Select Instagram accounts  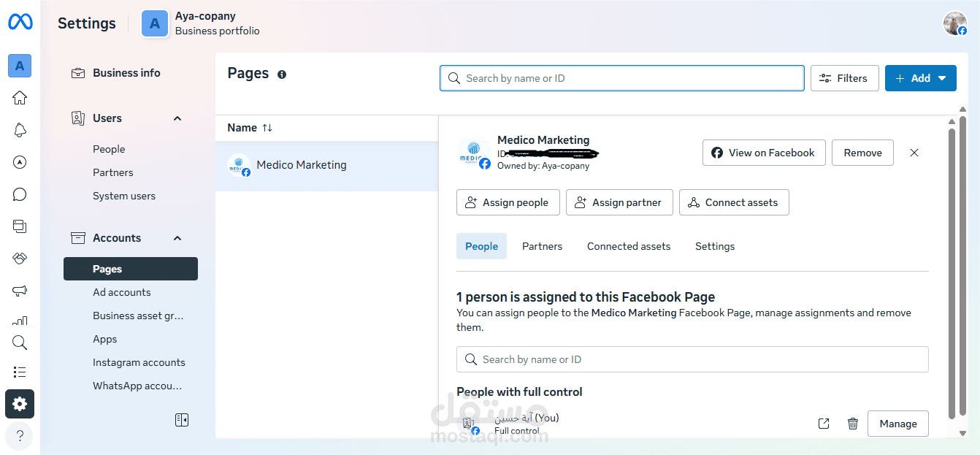[139, 362]
